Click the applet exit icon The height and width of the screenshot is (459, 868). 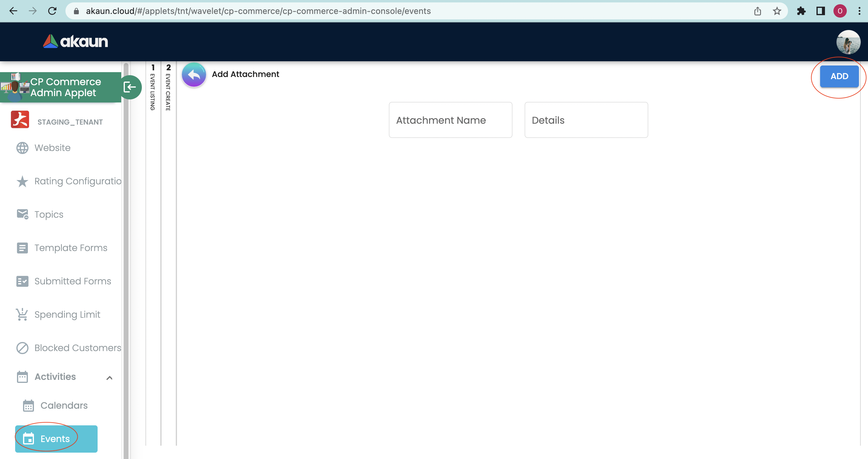(130, 87)
